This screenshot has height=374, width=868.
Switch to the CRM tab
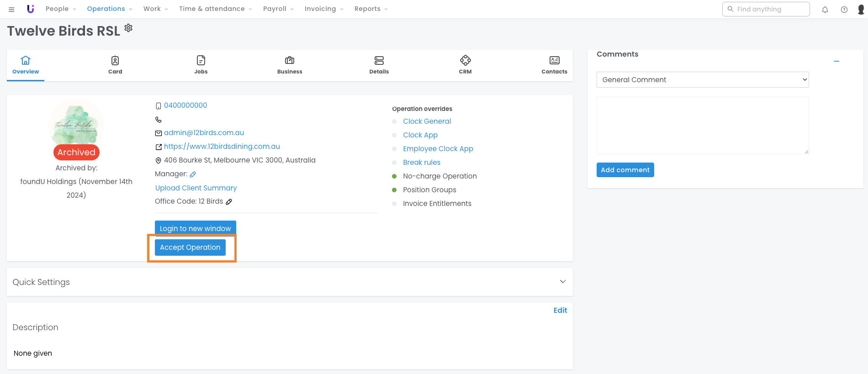pos(465,65)
